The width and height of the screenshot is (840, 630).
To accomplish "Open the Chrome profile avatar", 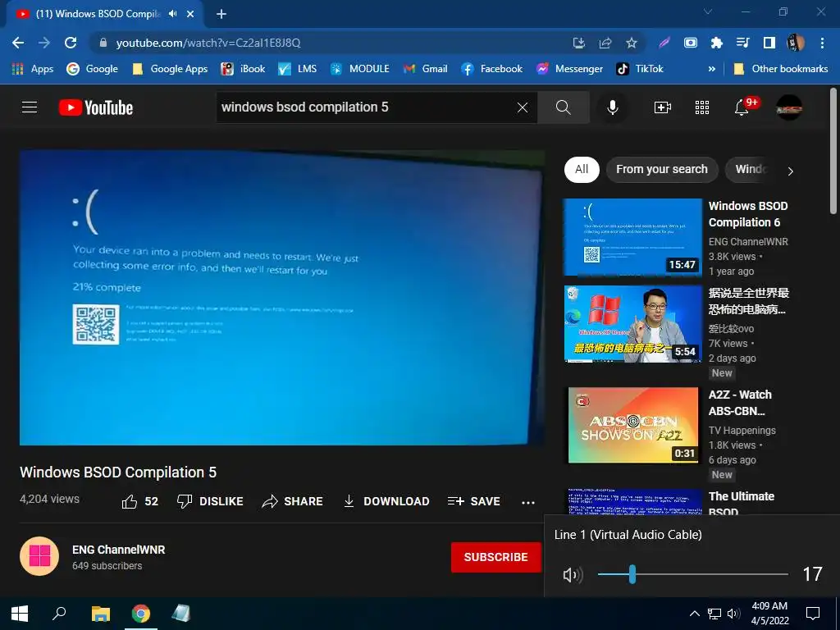I will pos(796,43).
